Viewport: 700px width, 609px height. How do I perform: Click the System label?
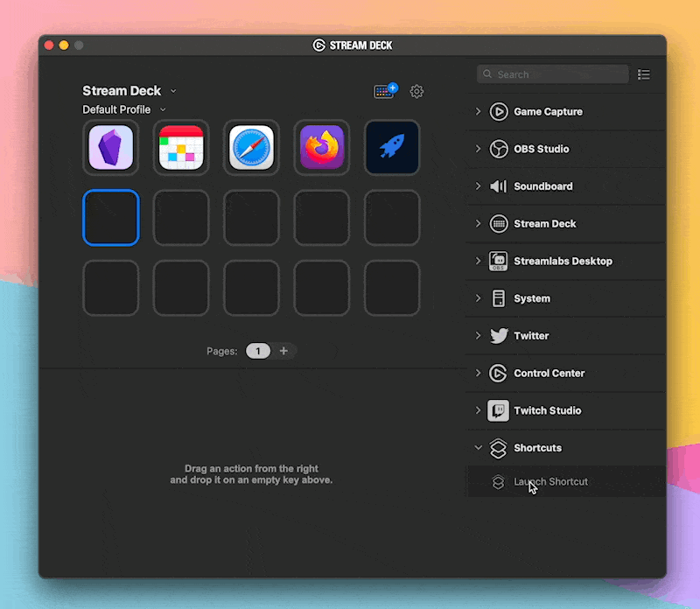tap(532, 298)
